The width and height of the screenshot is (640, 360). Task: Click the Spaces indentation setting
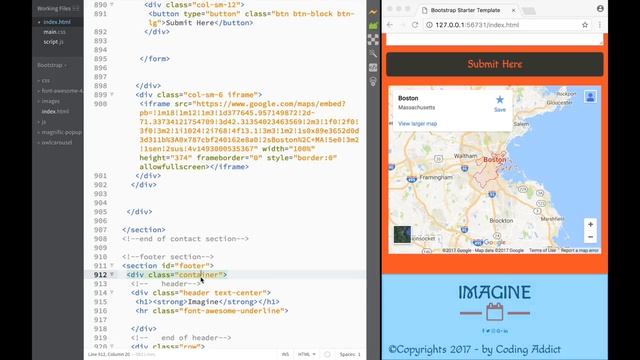coord(350,354)
